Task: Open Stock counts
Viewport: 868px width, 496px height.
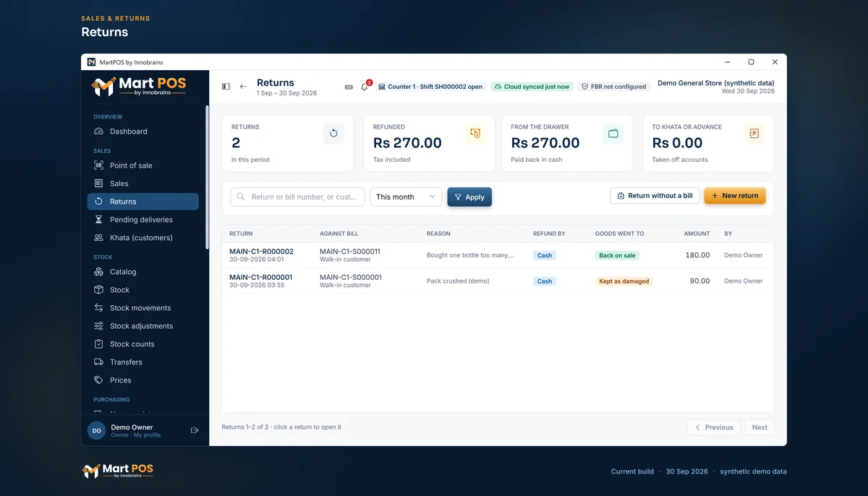Action: (x=143, y=344)
